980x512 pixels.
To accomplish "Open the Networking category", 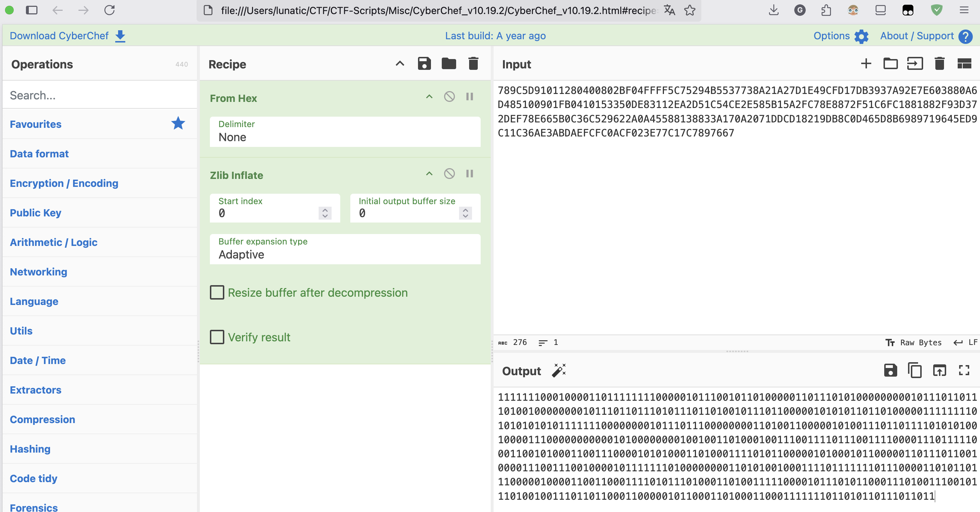I will [x=100, y=271].
